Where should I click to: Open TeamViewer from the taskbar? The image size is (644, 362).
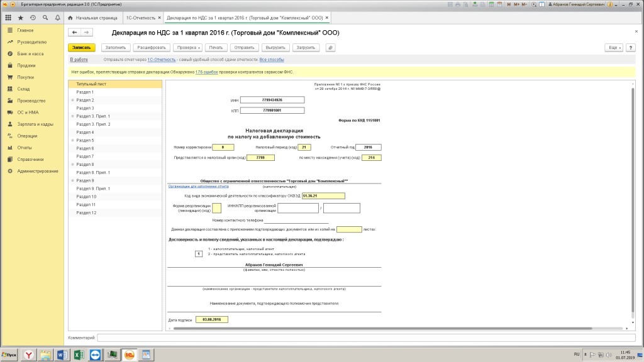pos(96,355)
